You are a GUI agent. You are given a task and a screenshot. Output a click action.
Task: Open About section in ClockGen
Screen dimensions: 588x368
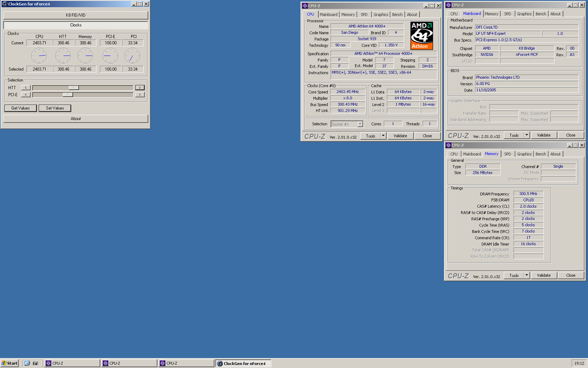click(76, 119)
